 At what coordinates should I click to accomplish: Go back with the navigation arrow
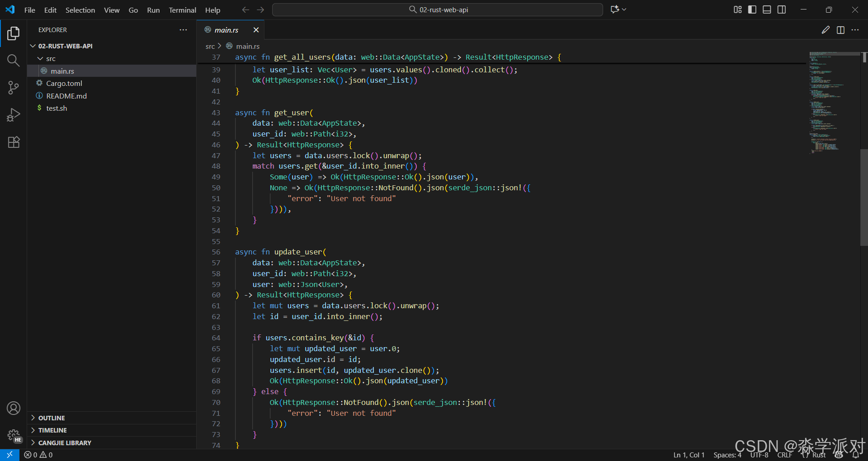point(245,9)
